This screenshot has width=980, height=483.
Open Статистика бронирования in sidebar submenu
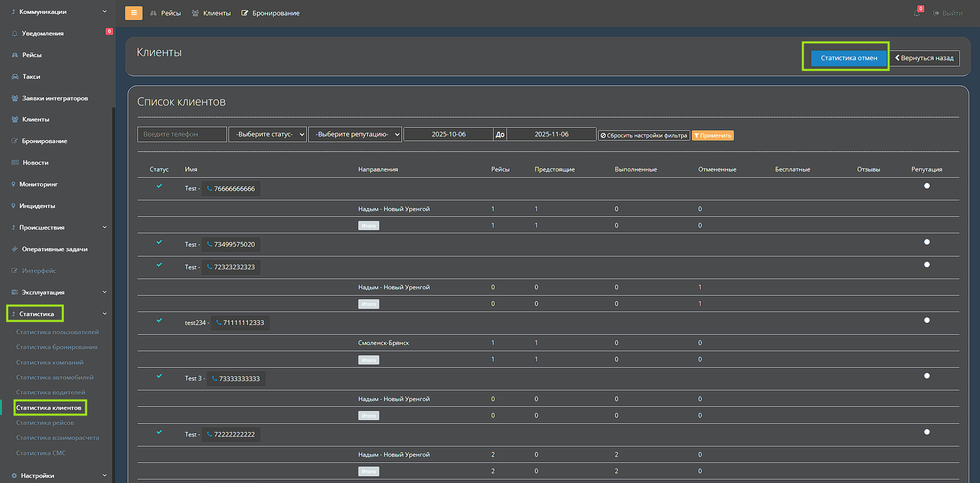point(57,347)
